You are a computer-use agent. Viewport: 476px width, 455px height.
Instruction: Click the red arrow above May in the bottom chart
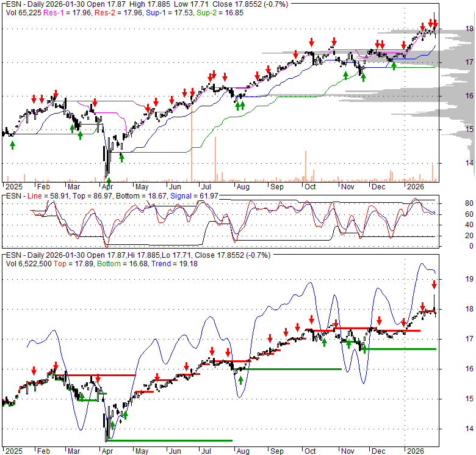tap(157, 377)
